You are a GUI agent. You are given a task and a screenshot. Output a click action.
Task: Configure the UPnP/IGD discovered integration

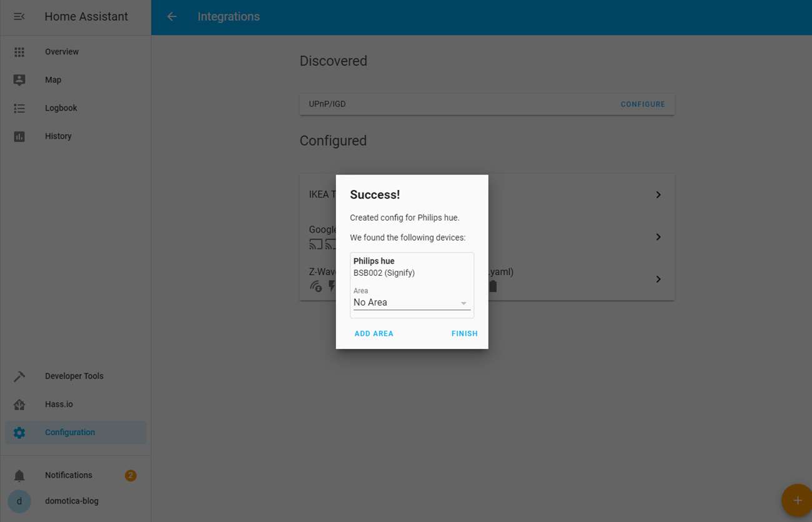pyautogui.click(x=643, y=104)
